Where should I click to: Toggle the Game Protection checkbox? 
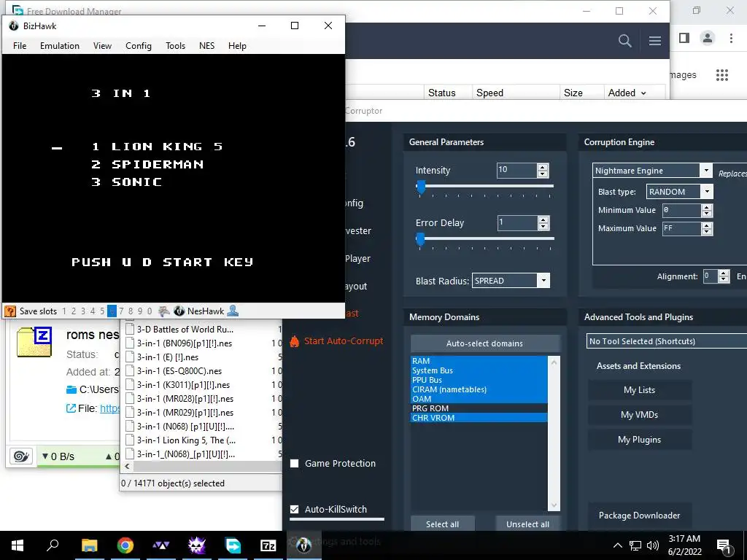pos(295,463)
